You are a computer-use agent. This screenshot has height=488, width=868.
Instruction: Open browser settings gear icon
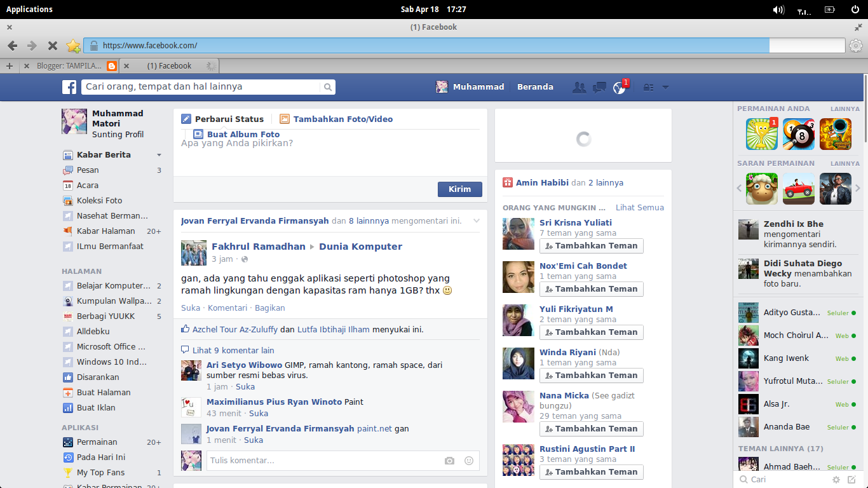click(x=856, y=46)
